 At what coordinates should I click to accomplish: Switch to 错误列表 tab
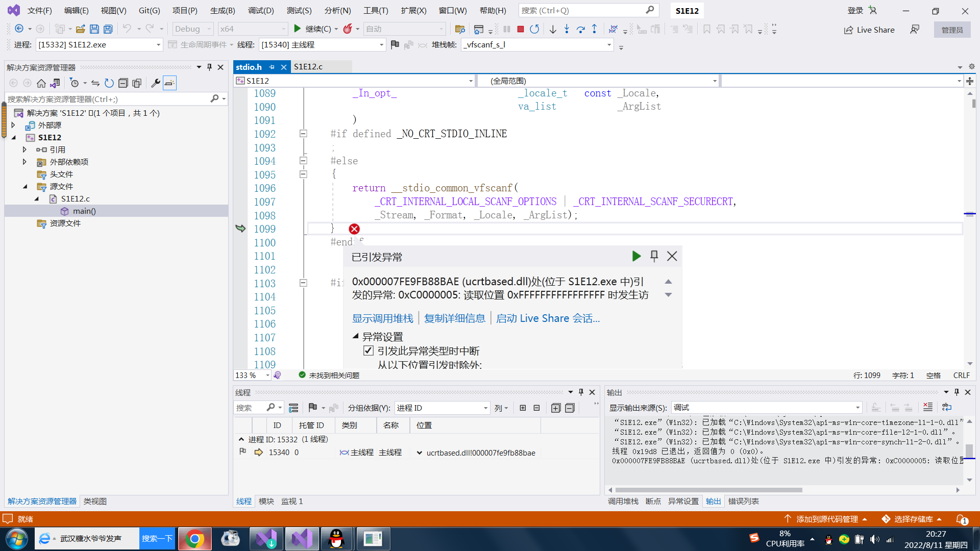click(744, 502)
